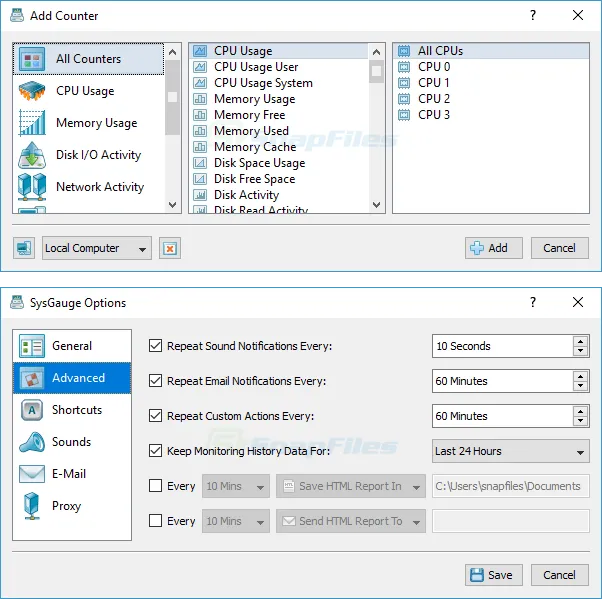Click the Disk I/O Activity icon
The width and height of the screenshot is (602, 600).
[32, 155]
